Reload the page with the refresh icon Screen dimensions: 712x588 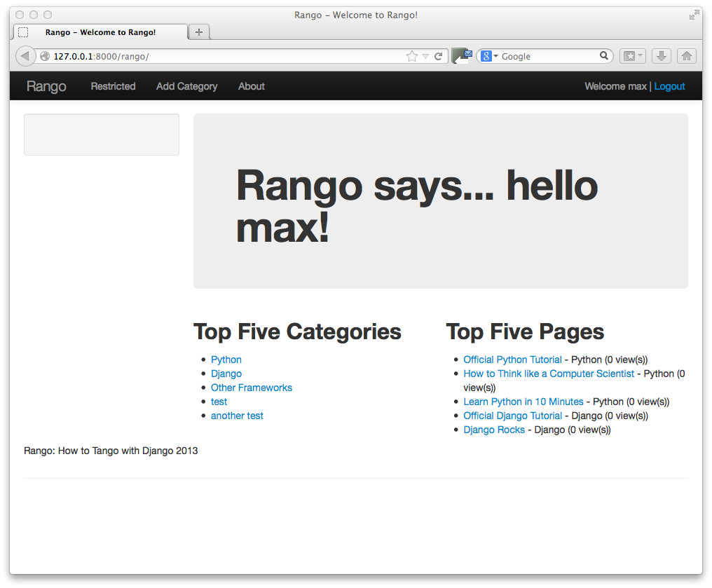[438, 56]
